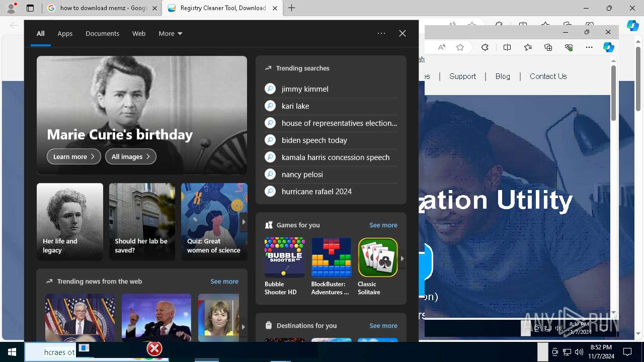Search trending 'jimmy kimmel'
Image resolution: width=644 pixels, height=362 pixels.
[331, 89]
